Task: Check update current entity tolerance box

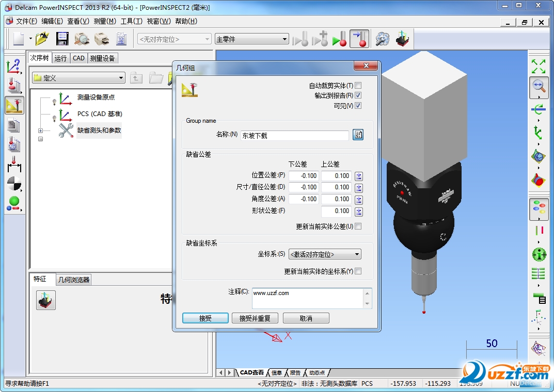Action: tap(358, 226)
